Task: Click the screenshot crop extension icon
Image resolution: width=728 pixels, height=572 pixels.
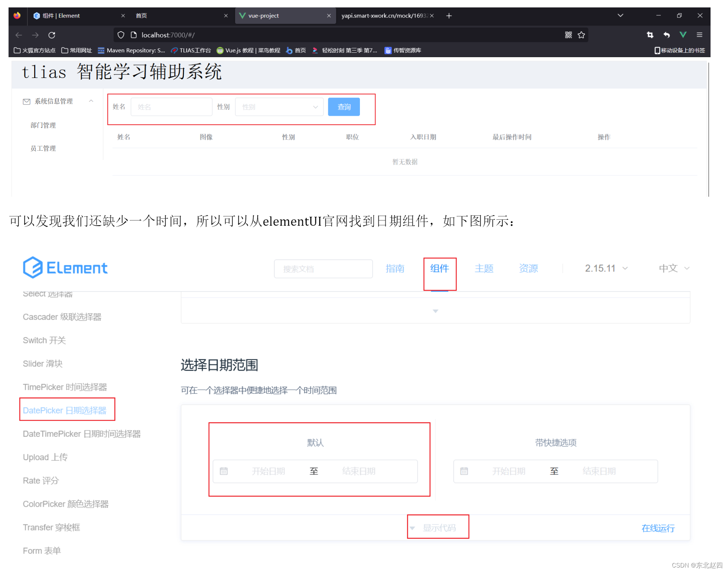Action: tap(650, 35)
